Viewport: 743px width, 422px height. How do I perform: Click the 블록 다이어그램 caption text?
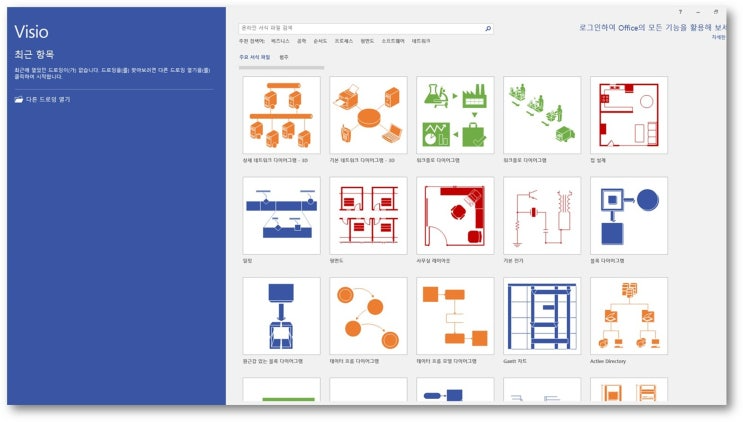(x=607, y=261)
